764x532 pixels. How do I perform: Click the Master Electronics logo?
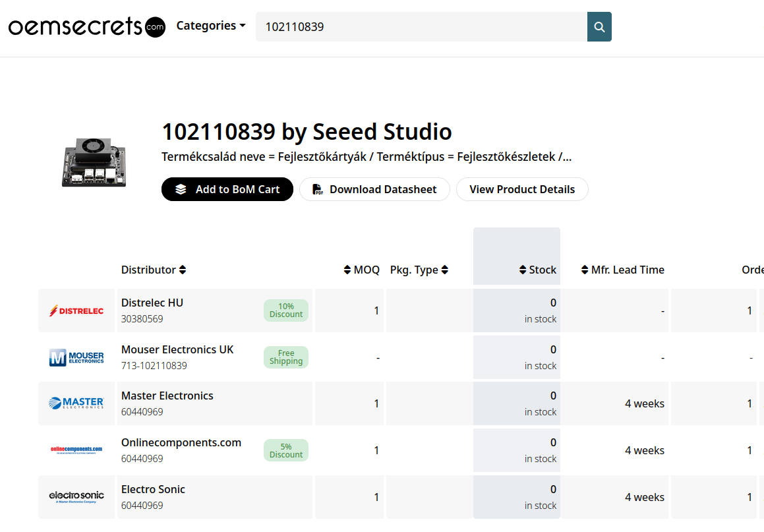76,403
